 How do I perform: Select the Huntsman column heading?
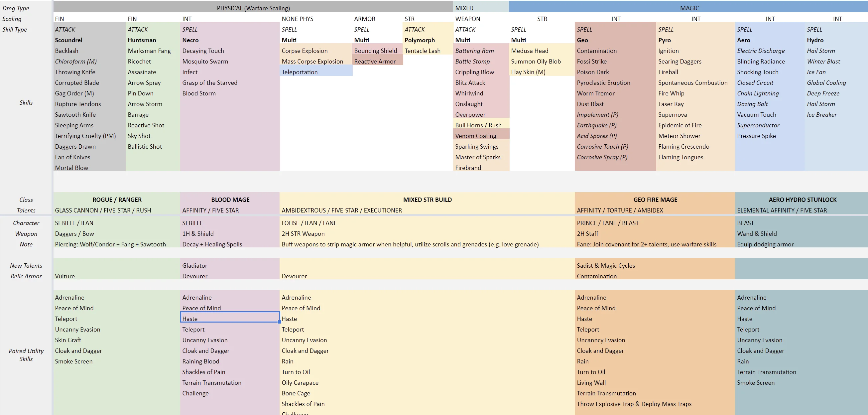click(153, 40)
